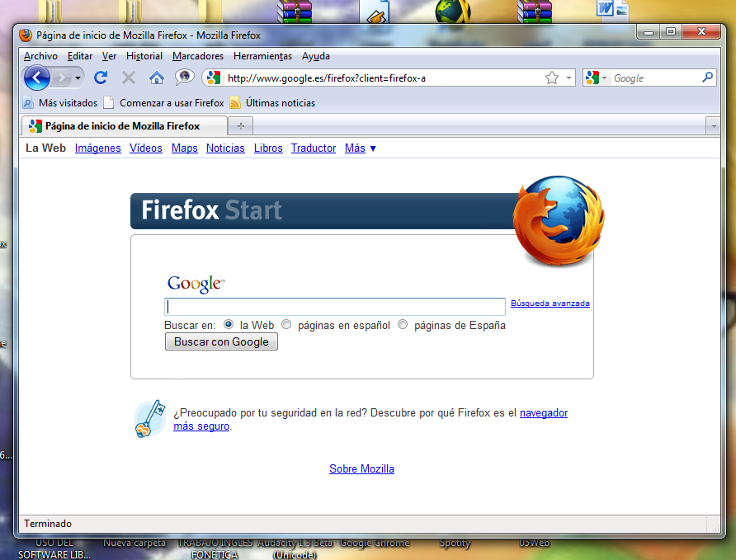
Task: Select the "la Web" radio button
Action: [x=229, y=325]
